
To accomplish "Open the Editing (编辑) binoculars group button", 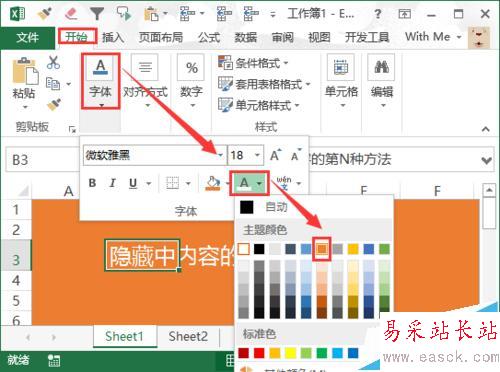I will pyautogui.click(x=382, y=81).
